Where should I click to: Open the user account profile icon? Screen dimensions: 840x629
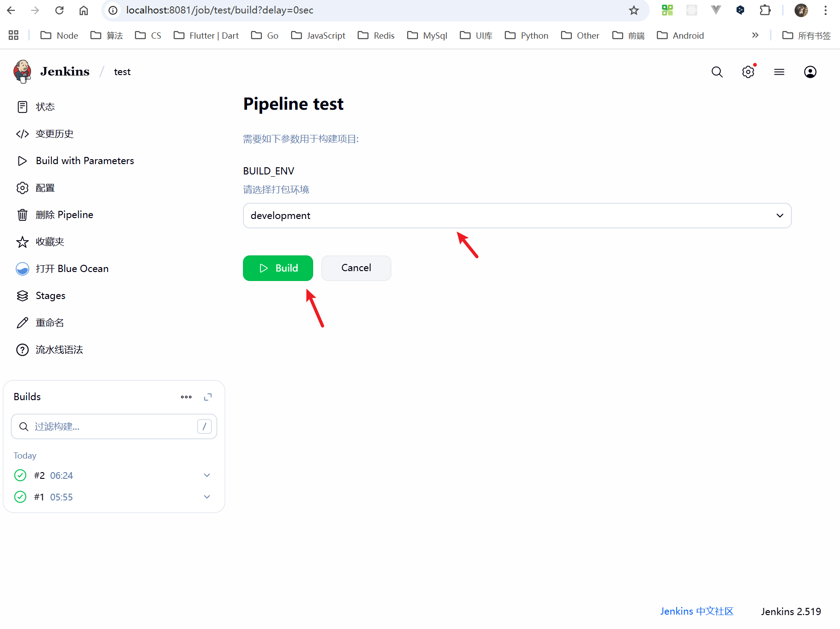(810, 72)
